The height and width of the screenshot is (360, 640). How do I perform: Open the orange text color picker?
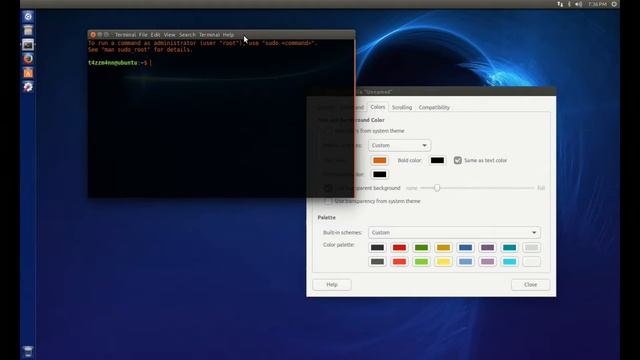380,160
